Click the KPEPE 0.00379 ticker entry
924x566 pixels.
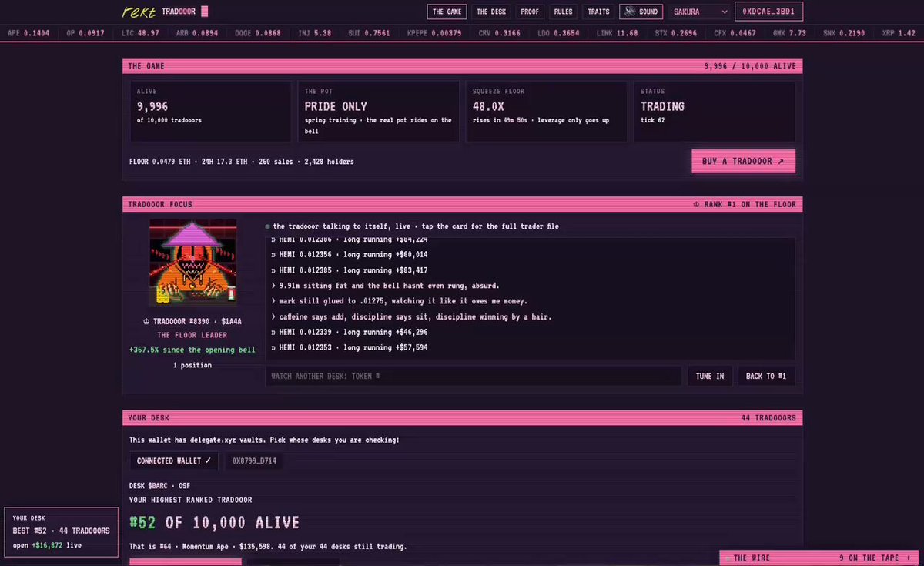pyautogui.click(x=434, y=33)
